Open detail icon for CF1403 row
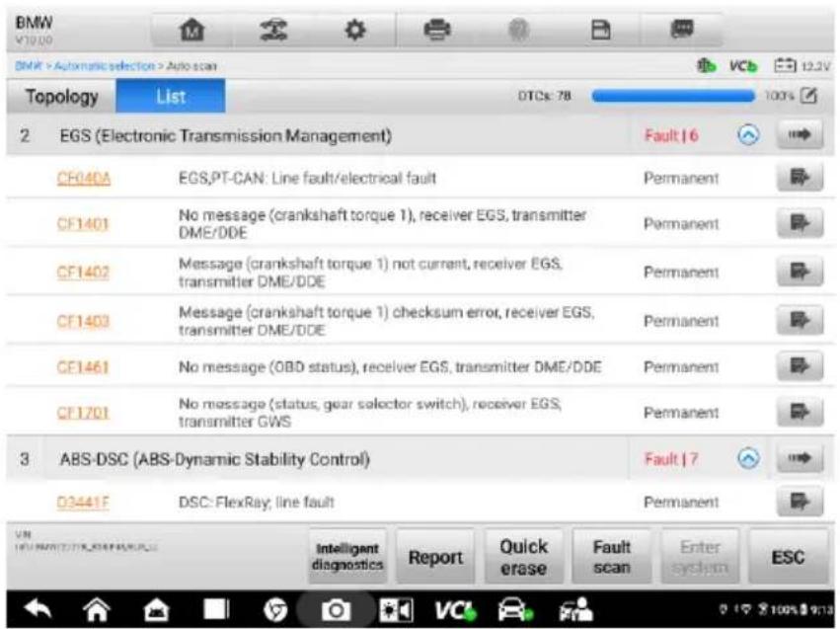 pos(800,320)
